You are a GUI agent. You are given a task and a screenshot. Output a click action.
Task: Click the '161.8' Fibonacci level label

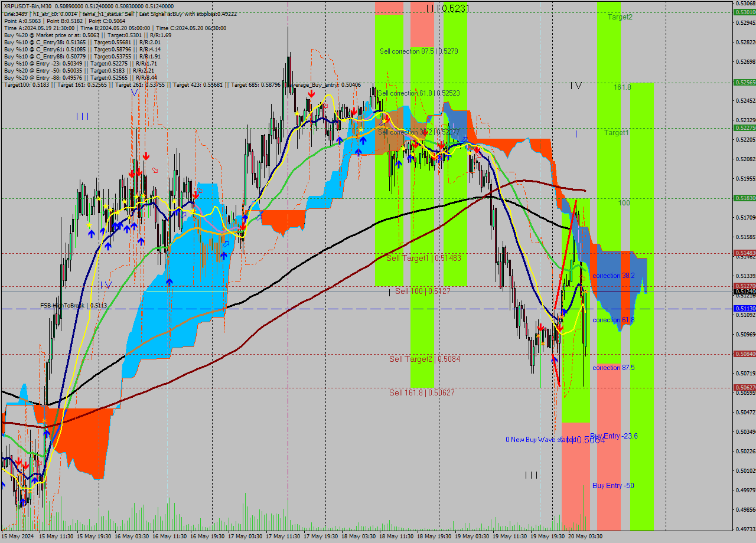[x=622, y=87]
